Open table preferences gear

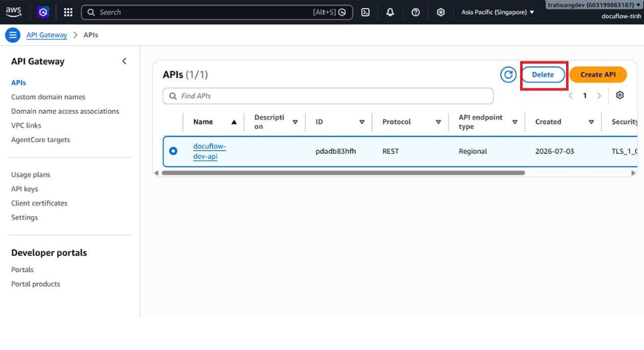(x=619, y=95)
